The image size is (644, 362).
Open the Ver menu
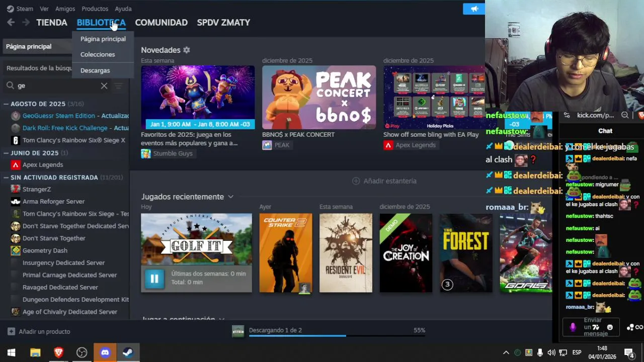[x=44, y=9]
